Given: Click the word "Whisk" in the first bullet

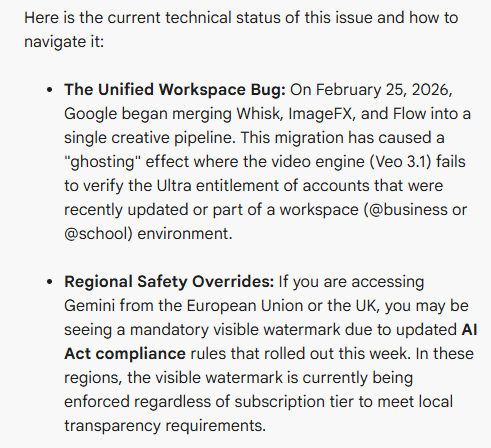Looking at the screenshot, I should coord(259,114).
